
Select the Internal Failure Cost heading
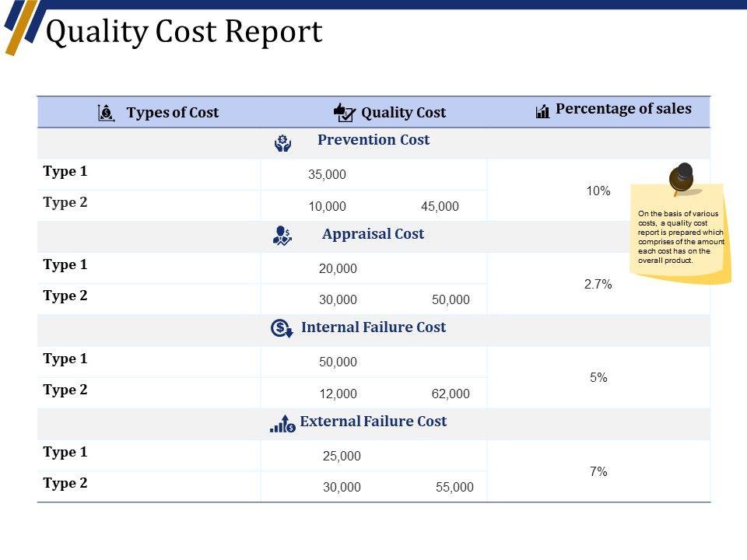pos(373,327)
